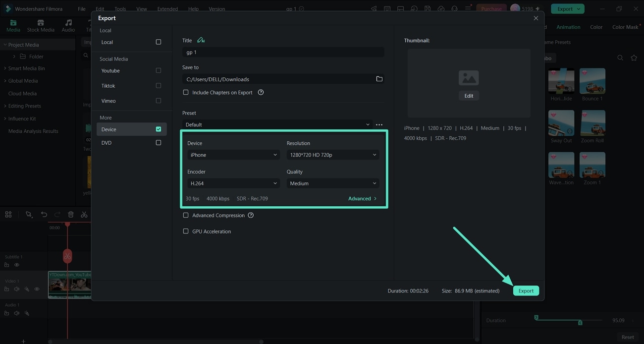644x344 pixels.
Task: Enable Include Chapters on Export
Action: click(186, 92)
